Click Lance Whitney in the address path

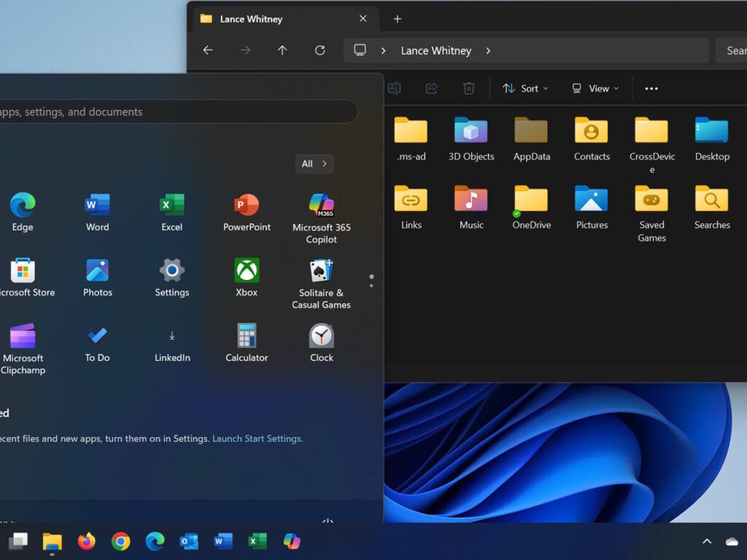(x=436, y=50)
